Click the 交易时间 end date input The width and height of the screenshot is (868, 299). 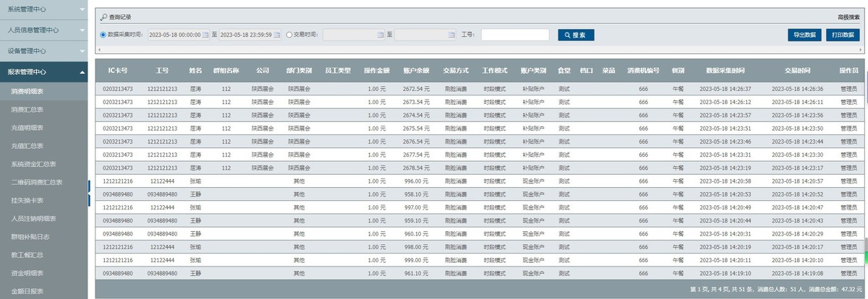coord(426,35)
